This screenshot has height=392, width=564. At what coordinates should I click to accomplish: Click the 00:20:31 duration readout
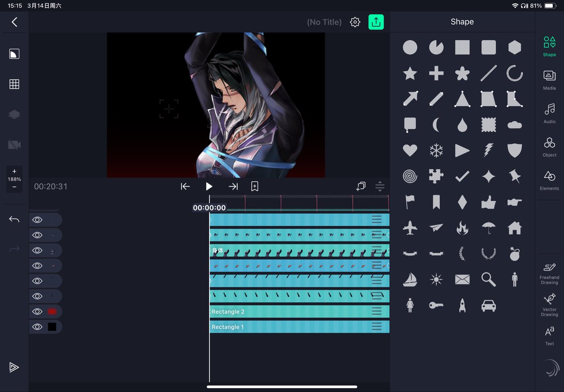click(x=51, y=187)
